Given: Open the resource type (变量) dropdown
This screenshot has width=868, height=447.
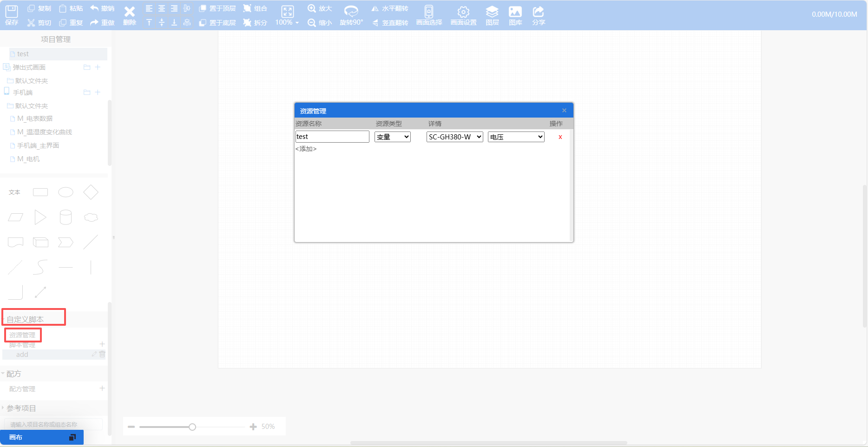Looking at the screenshot, I should click(393, 137).
